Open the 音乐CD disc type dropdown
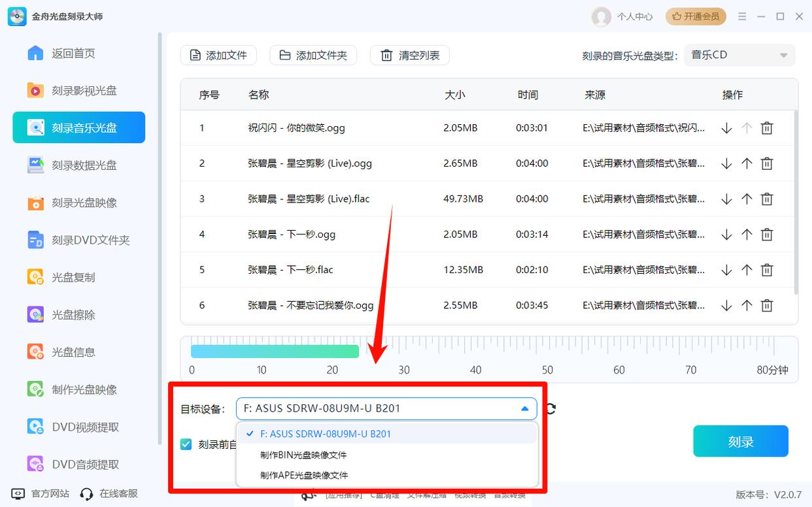Viewport: 812px width, 507px height. point(739,55)
